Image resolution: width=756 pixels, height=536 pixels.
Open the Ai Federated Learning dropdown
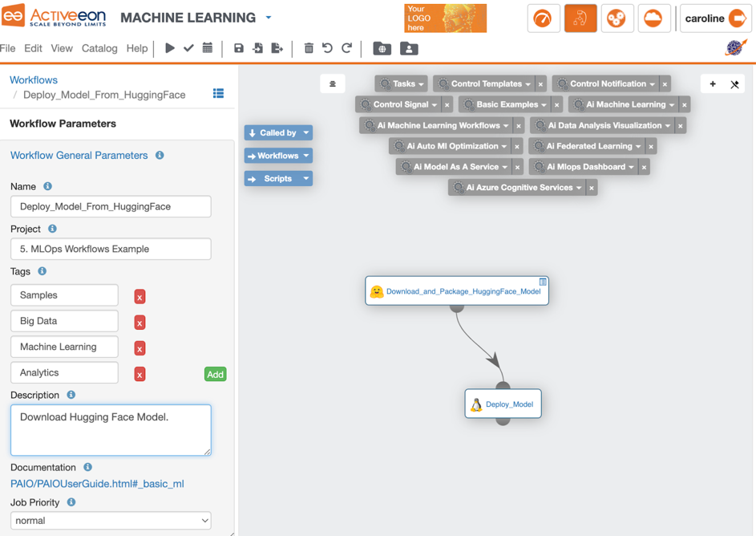(588, 146)
